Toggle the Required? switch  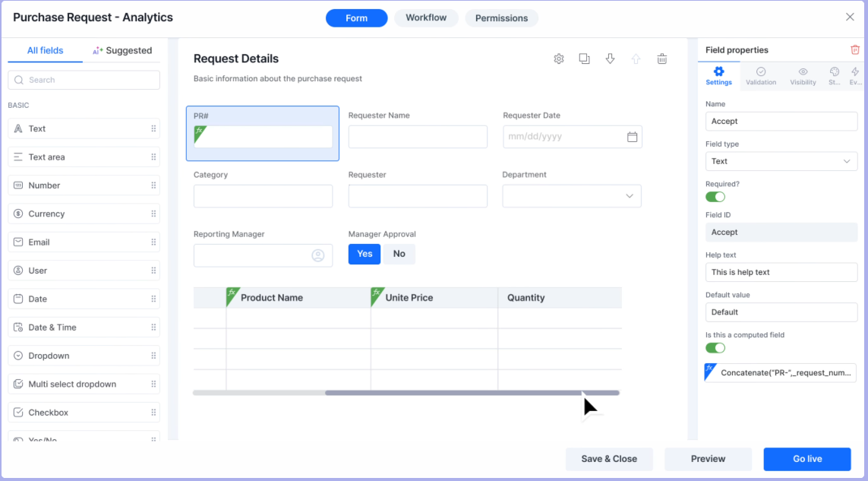pos(715,197)
